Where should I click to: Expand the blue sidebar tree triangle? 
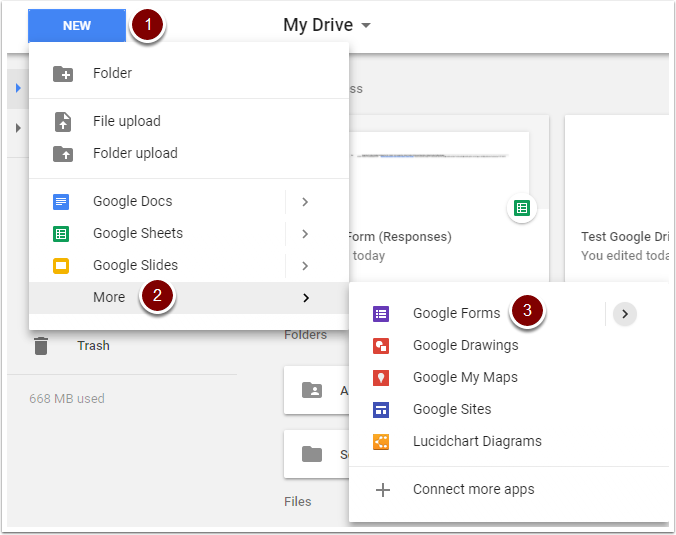tap(18, 88)
